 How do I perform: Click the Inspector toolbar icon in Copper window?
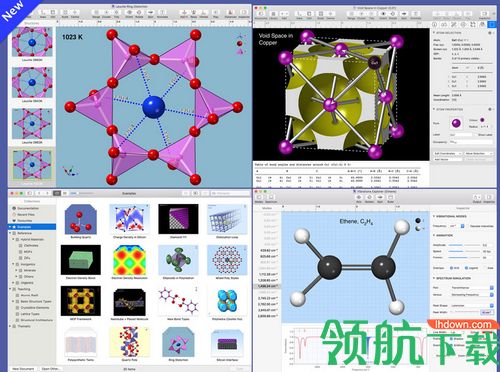point(484,14)
